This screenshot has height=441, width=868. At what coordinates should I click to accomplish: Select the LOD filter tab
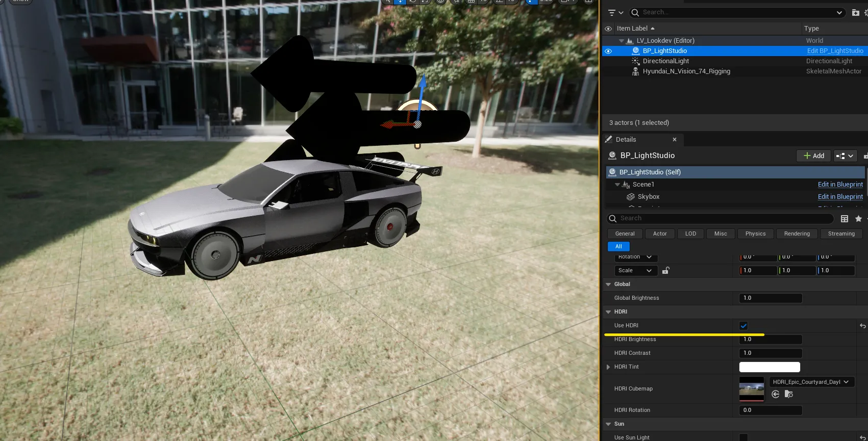click(690, 234)
